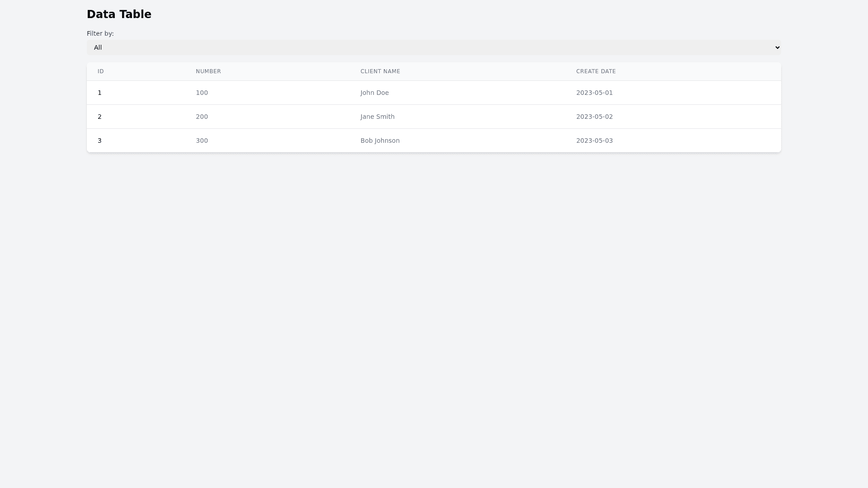This screenshot has width=868, height=488.
Task: Click the date 2023-05-03
Action: click(x=594, y=141)
